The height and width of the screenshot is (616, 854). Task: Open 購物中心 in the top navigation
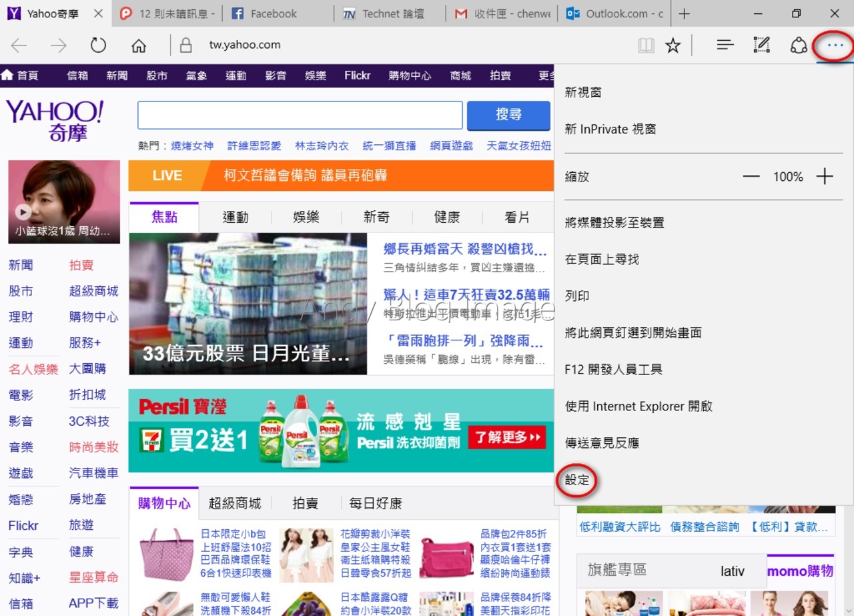pos(410,75)
